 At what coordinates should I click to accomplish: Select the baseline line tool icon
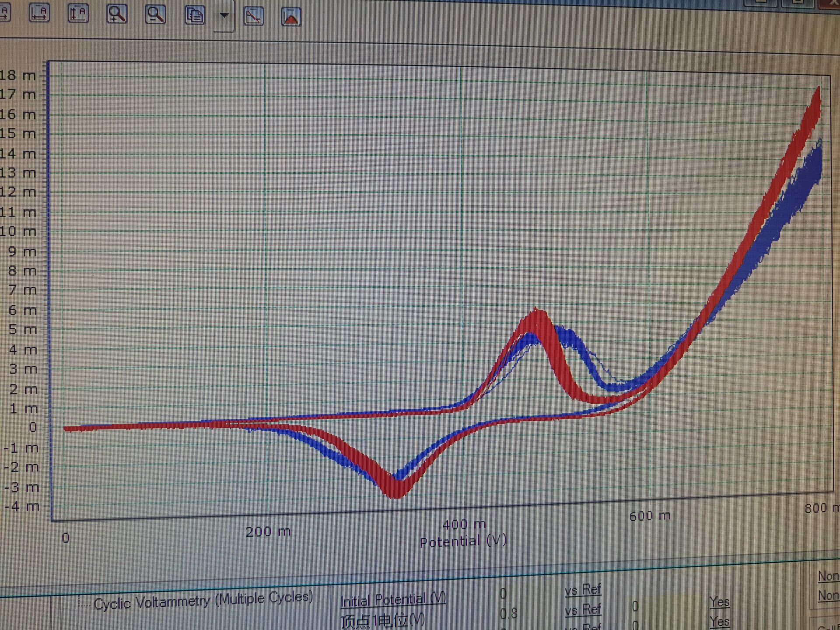coord(253,17)
